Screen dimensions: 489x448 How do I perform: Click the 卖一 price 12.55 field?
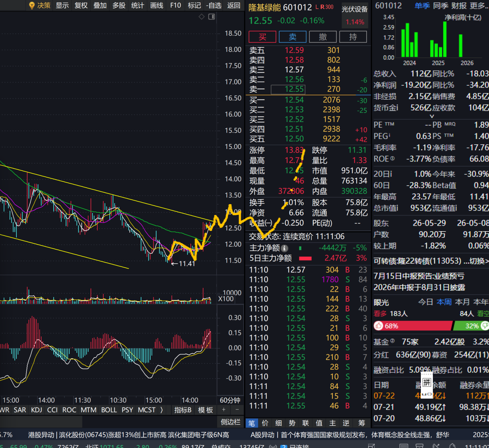288,89
